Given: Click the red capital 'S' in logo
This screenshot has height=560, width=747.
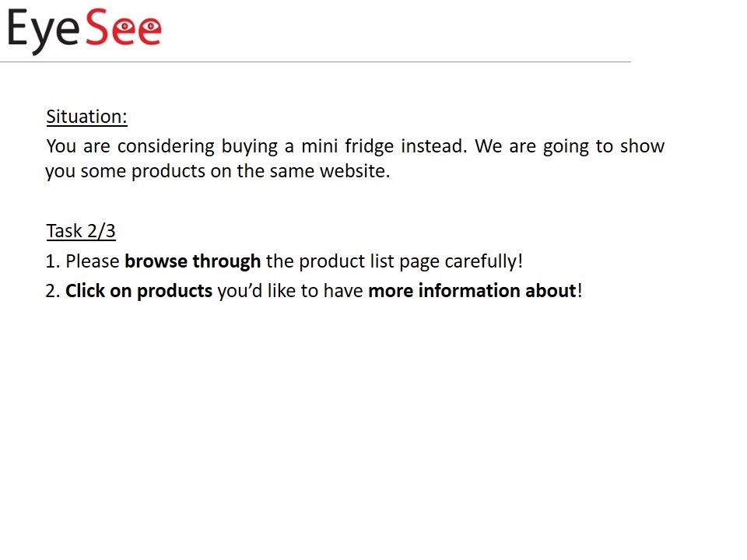Looking at the screenshot, I should point(98,27).
